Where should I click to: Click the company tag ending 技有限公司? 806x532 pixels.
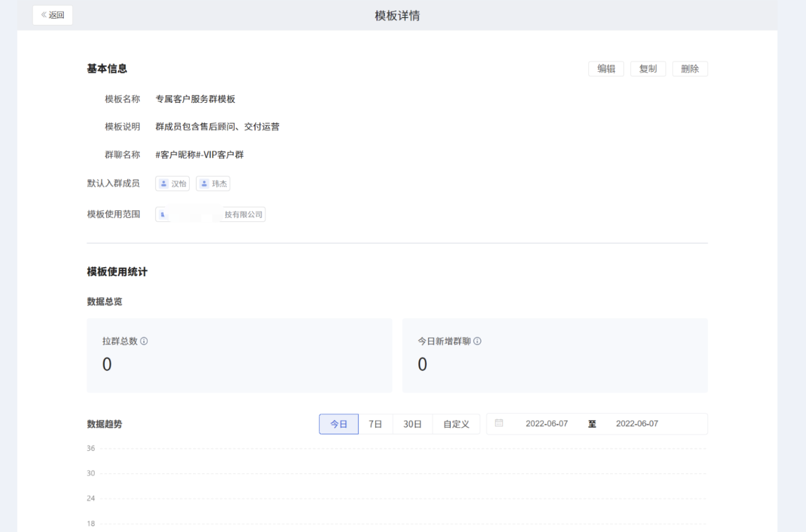210,214
